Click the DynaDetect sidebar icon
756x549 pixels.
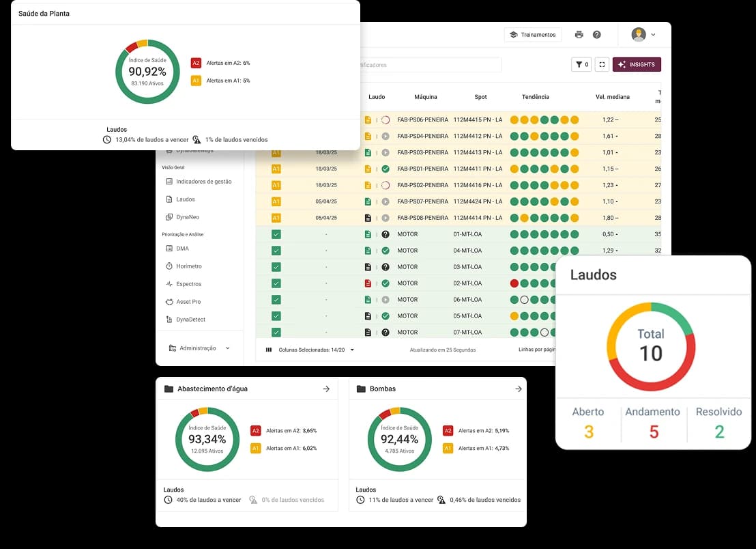click(170, 320)
